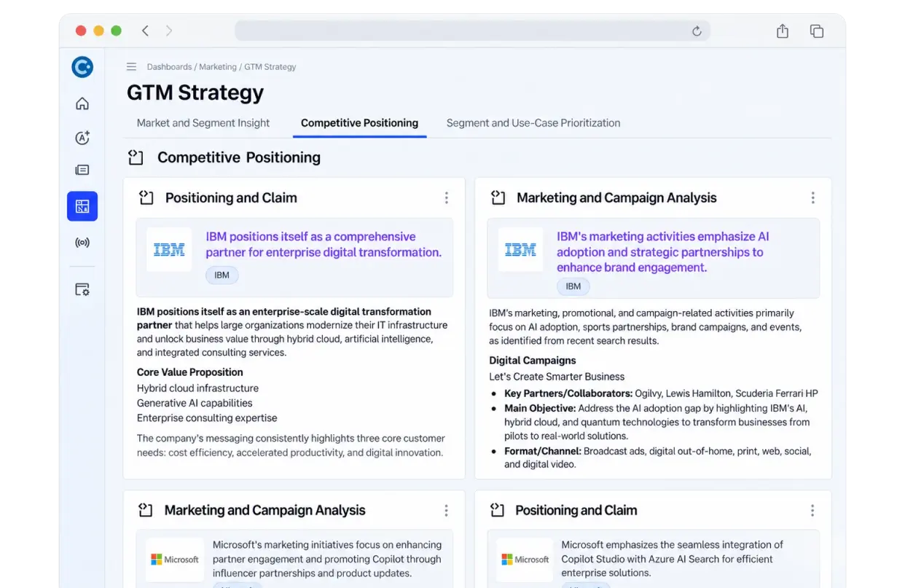
Task: Switch to Market and Segment Insight tab
Action: coord(203,123)
